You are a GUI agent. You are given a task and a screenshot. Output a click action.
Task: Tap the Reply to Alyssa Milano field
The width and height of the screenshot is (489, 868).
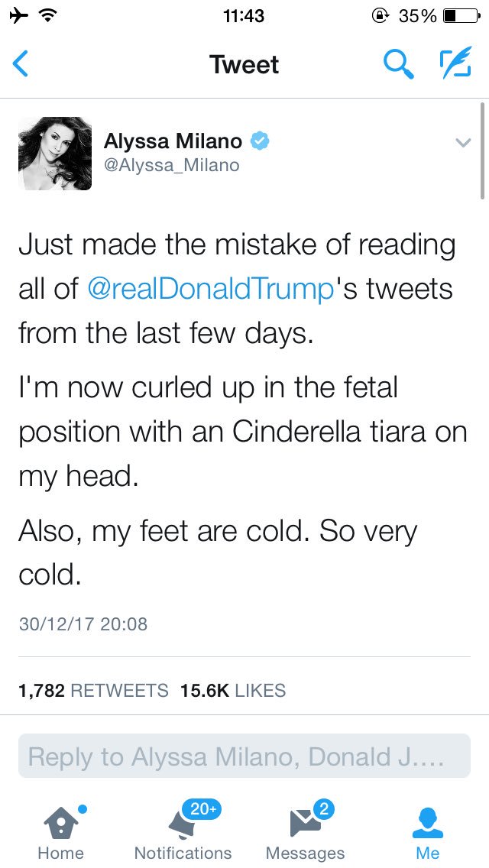click(x=244, y=756)
